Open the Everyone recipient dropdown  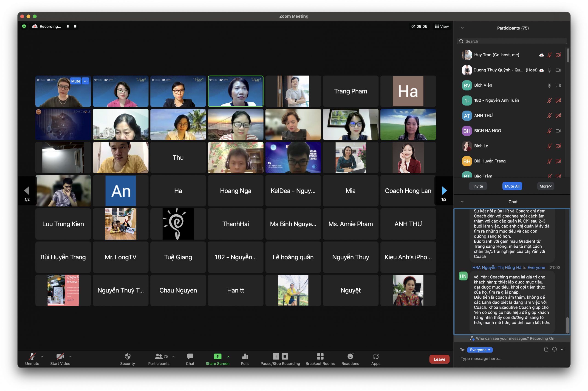480,350
